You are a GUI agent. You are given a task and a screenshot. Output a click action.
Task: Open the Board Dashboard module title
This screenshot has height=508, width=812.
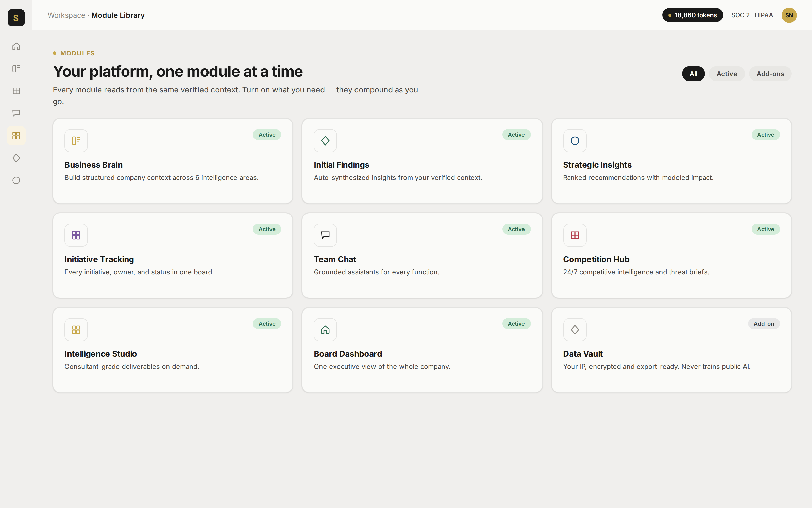[x=348, y=354]
